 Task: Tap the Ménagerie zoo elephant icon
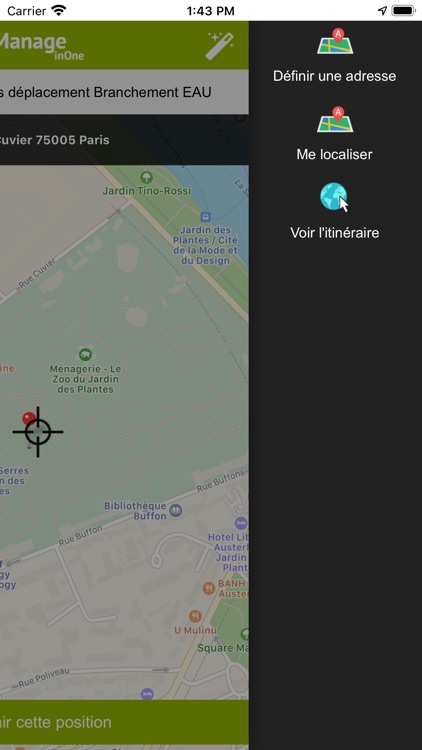[x=85, y=355]
